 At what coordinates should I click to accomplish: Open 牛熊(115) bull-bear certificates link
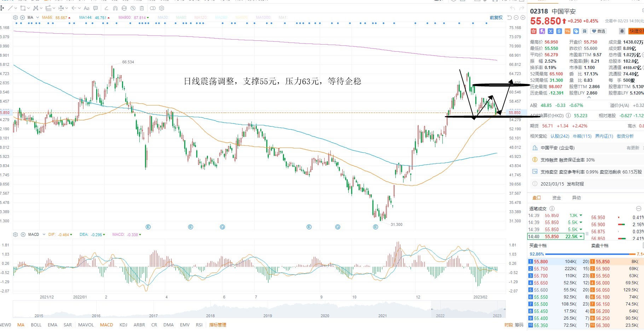coord(582,136)
